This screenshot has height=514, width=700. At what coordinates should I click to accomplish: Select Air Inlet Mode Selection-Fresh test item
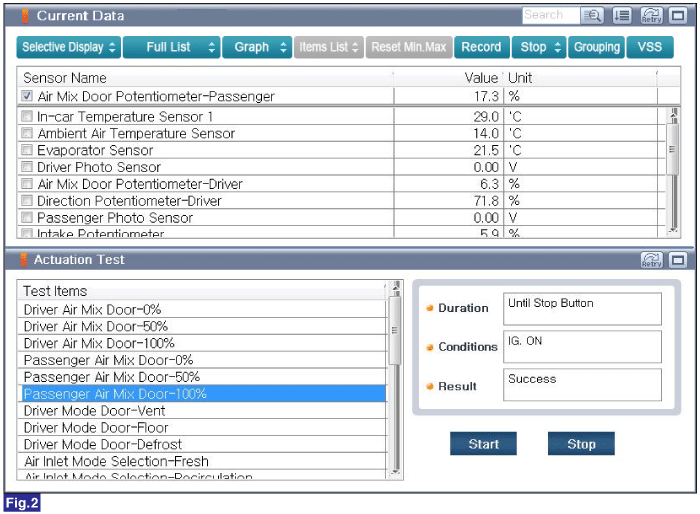click(202, 461)
